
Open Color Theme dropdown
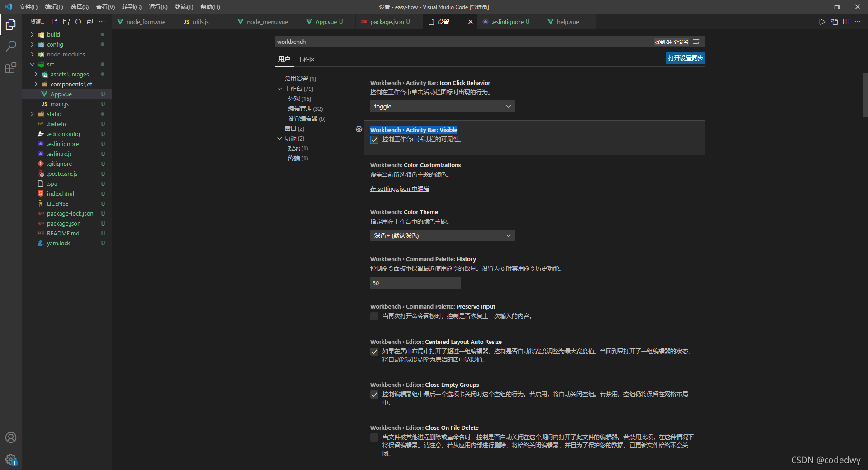442,235
